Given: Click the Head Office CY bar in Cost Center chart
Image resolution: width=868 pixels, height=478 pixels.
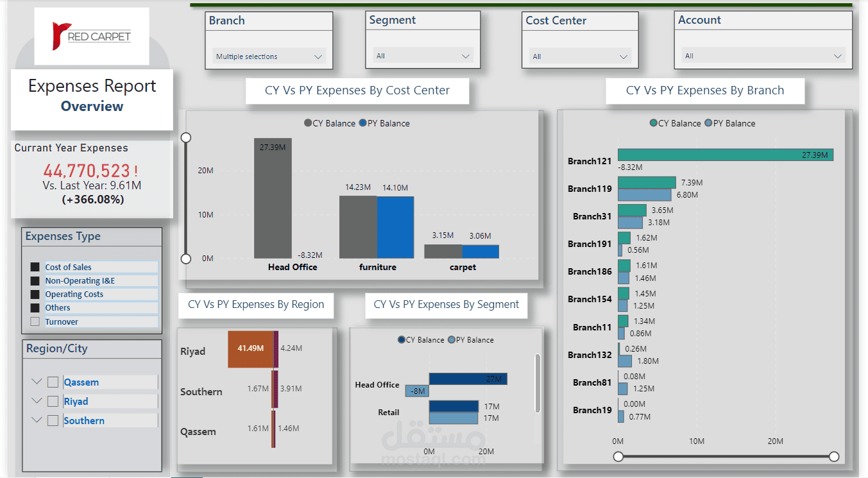Looking at the screenshot, I should [x=273, y=198].
